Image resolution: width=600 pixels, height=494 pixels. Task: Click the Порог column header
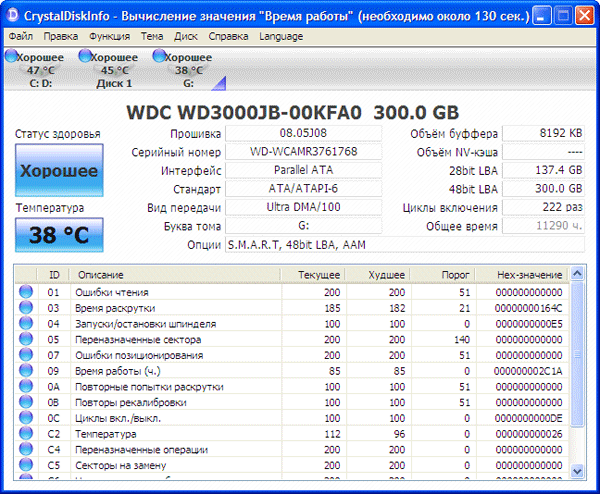pos(443,274)
